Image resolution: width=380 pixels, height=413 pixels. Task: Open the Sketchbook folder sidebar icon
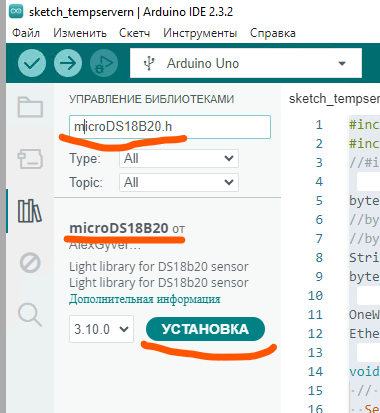point(30,107)
